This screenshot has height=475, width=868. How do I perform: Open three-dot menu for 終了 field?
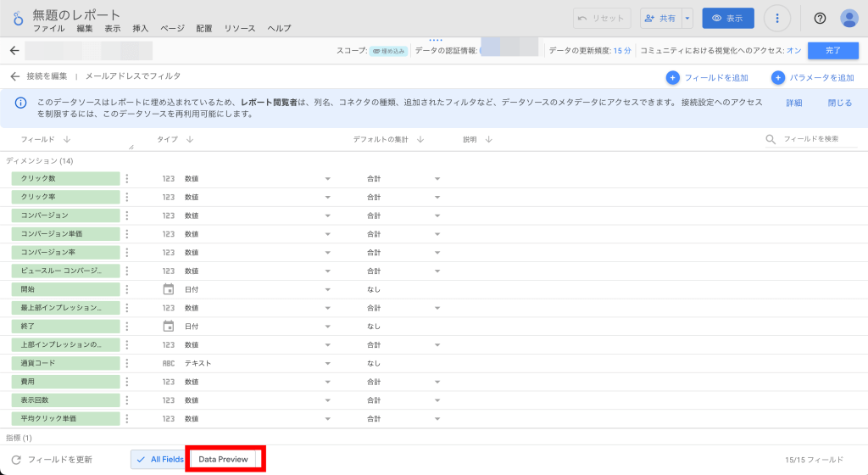(x=127, y=326)
